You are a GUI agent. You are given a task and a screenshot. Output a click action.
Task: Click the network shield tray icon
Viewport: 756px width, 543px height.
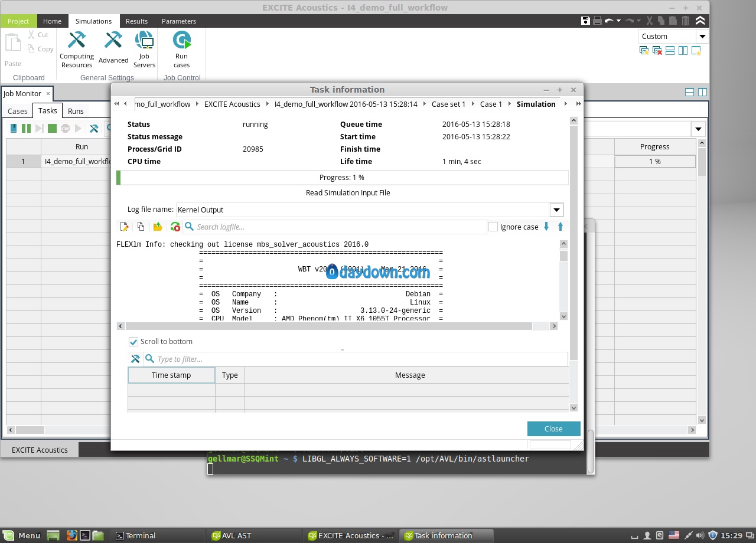(712, 535)
